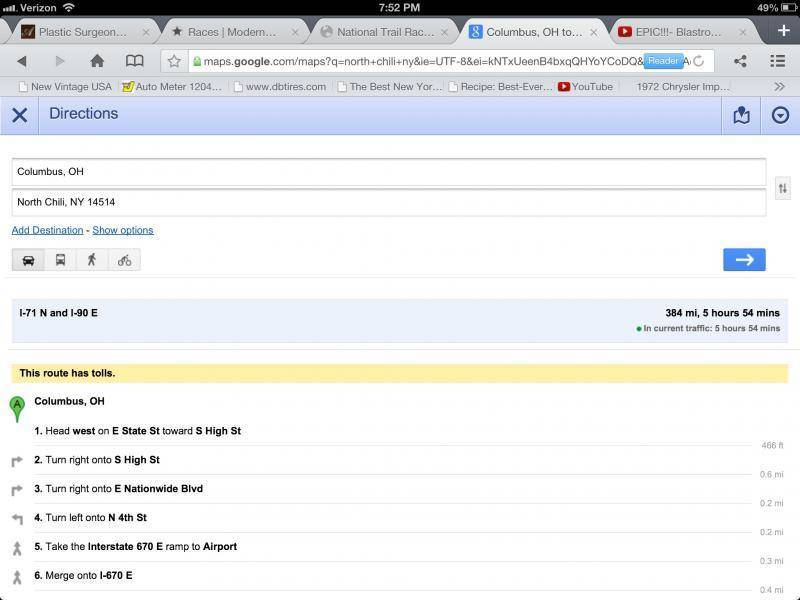Click the Show options link

coord(123,230)
